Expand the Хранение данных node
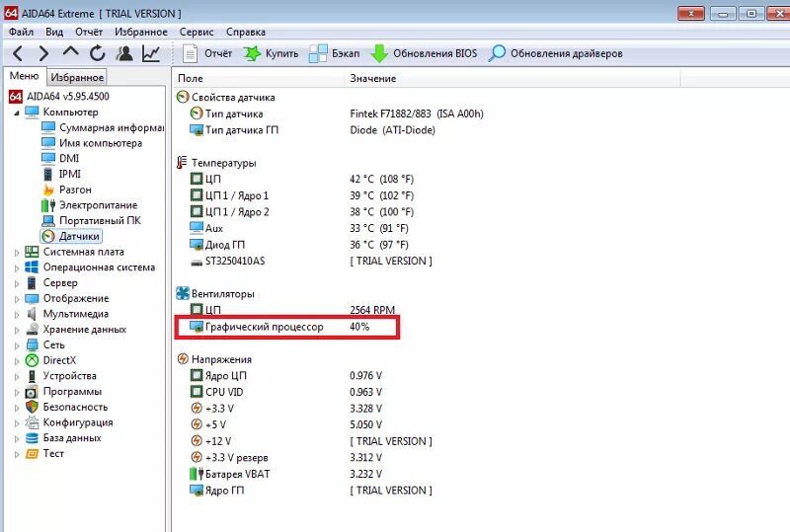The image size is (790, 532). click(x=16, y=331)
